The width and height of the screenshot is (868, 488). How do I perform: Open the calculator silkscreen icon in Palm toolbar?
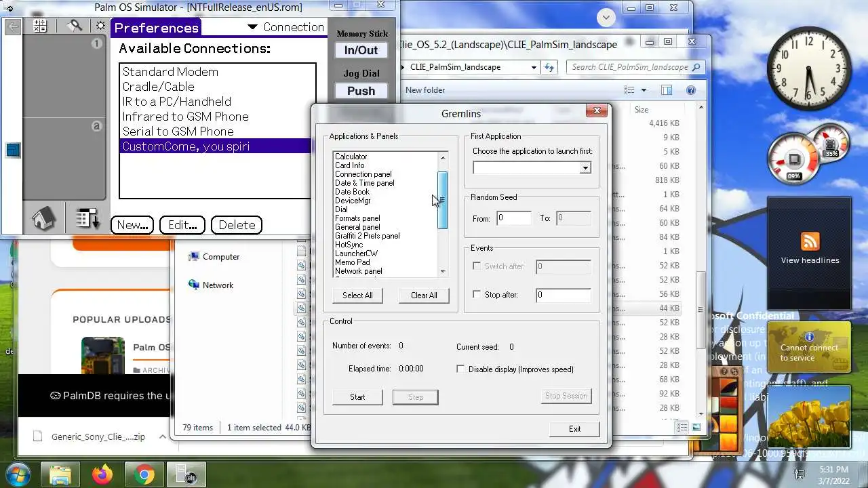(40, 26)
